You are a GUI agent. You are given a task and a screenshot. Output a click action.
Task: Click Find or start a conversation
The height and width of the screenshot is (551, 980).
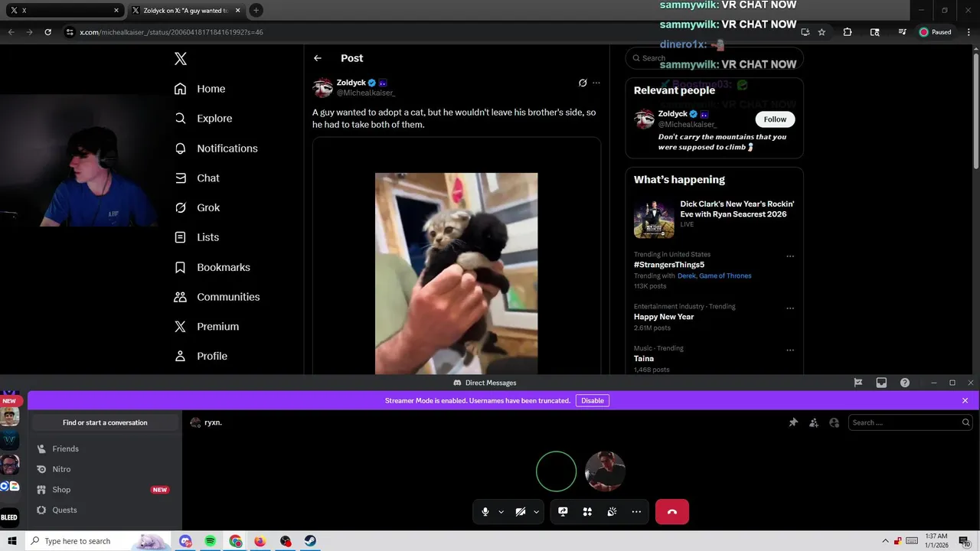point(106,422)
